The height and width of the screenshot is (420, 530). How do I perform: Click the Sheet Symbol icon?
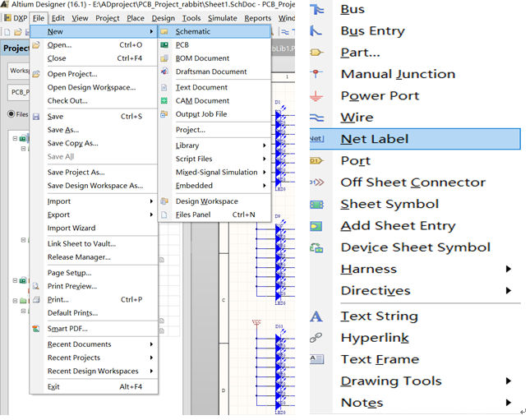pyautogui.click(x=317, y=205)
